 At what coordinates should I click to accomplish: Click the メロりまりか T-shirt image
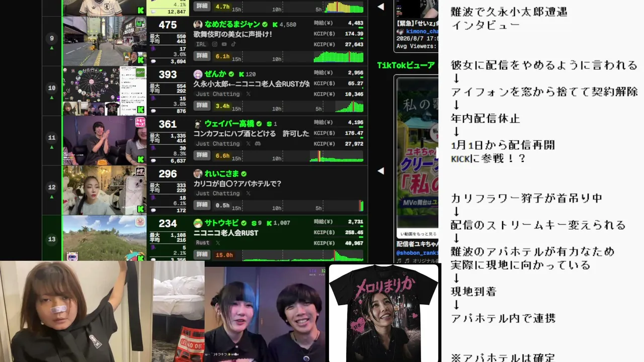click(x=384, y=313)
